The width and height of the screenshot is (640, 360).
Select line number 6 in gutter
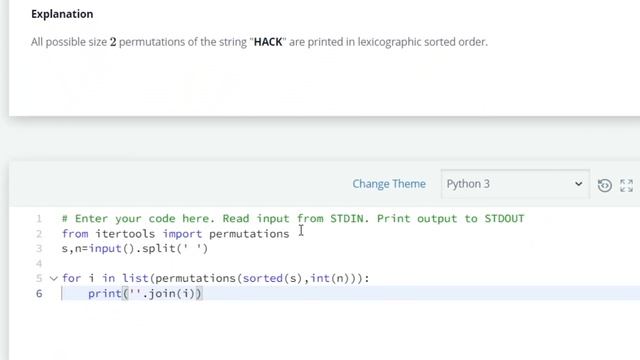(39, 293)
